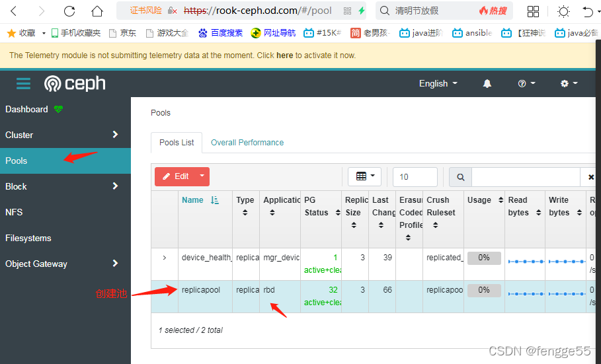
Task: Open the 京东 bookmark
Action: [123, 33]
